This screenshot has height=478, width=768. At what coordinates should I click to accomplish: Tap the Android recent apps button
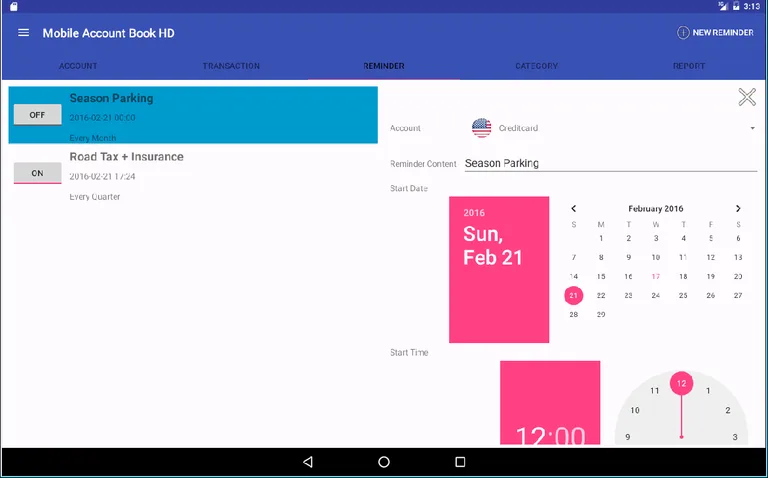click(x=460, y=462)
